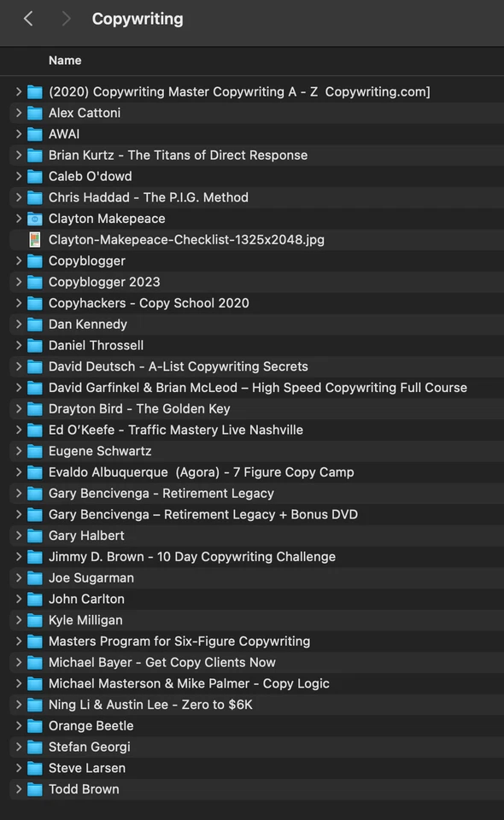Image resolution: width=504 pixels, height=820 pixels.
Task: Expand the AWAI folder disclosure arrow
Action: 19,134
